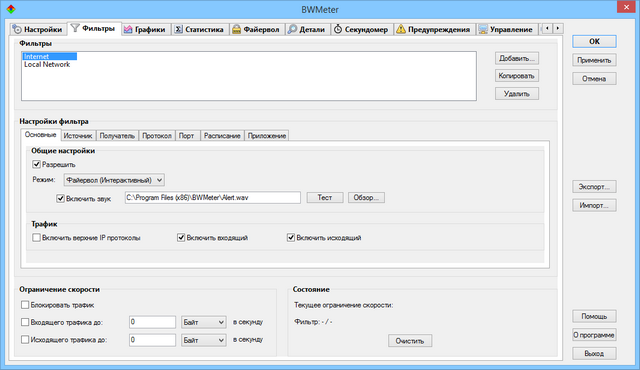640x370 pixels.
Task: Click the Копировать button
Action: [517, 76]
